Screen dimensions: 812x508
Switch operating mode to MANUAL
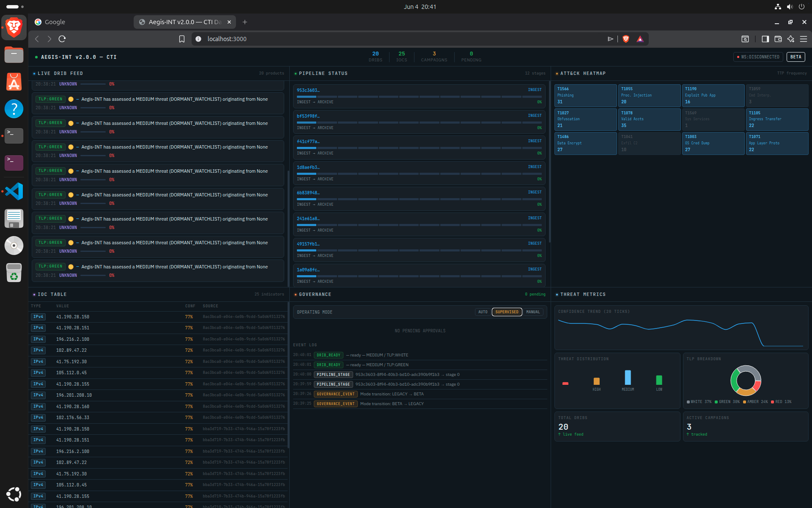533,312
